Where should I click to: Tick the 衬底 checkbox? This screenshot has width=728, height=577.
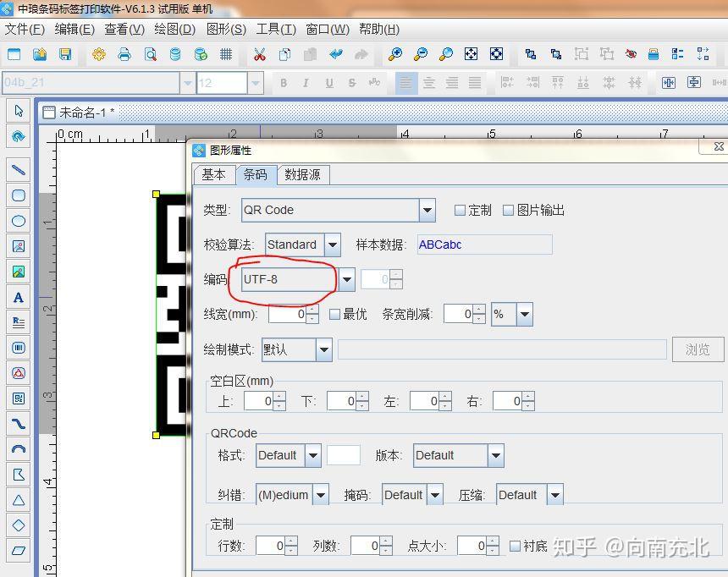pos(515,546)
